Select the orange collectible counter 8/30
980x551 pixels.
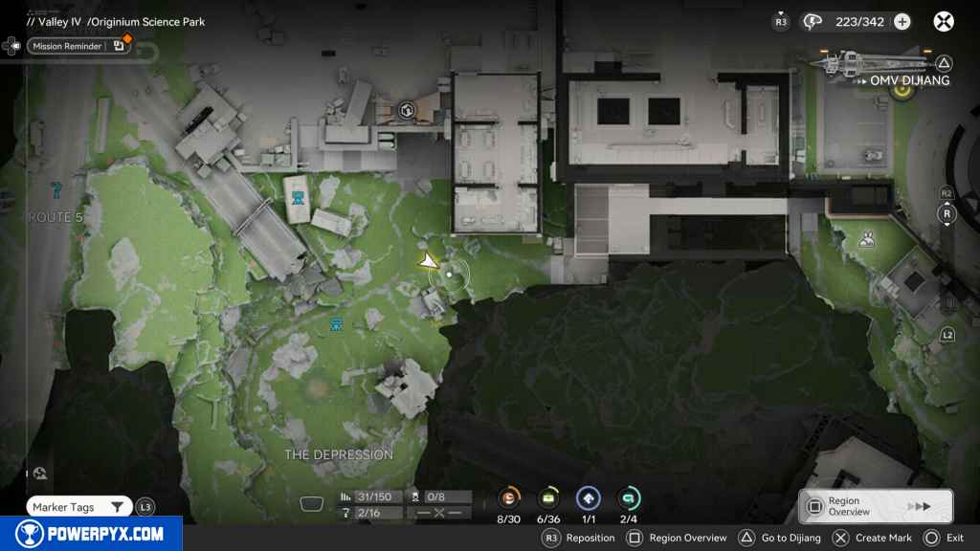point(509,498)
